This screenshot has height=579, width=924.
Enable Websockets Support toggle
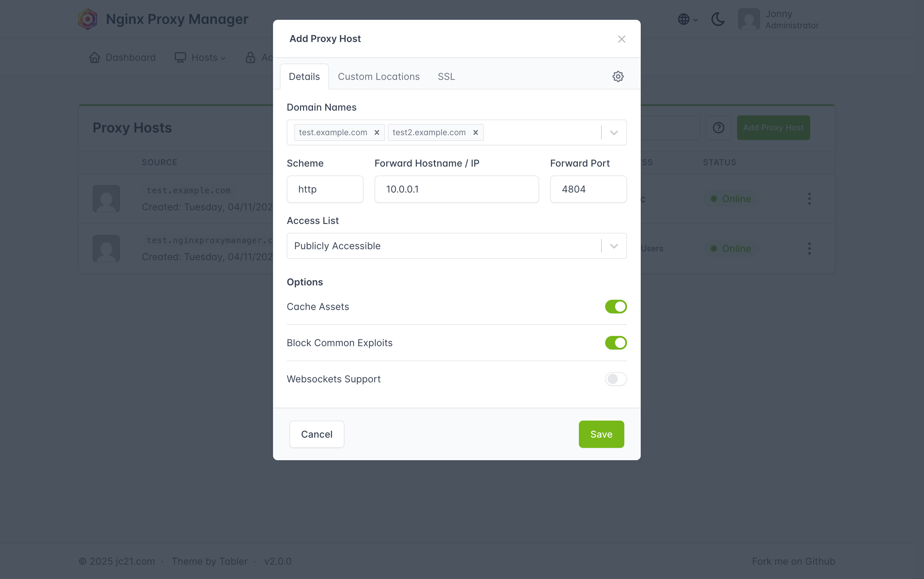[615, 379]
